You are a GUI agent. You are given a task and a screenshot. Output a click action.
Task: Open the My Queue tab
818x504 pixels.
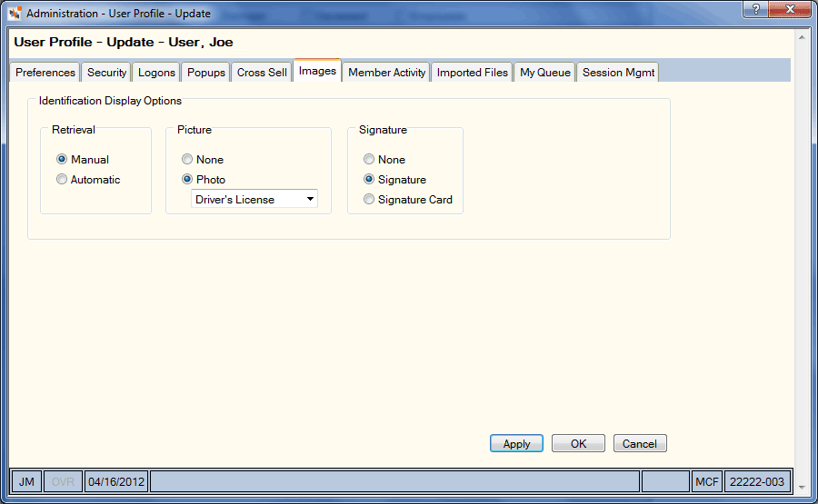tap(545, 73)
